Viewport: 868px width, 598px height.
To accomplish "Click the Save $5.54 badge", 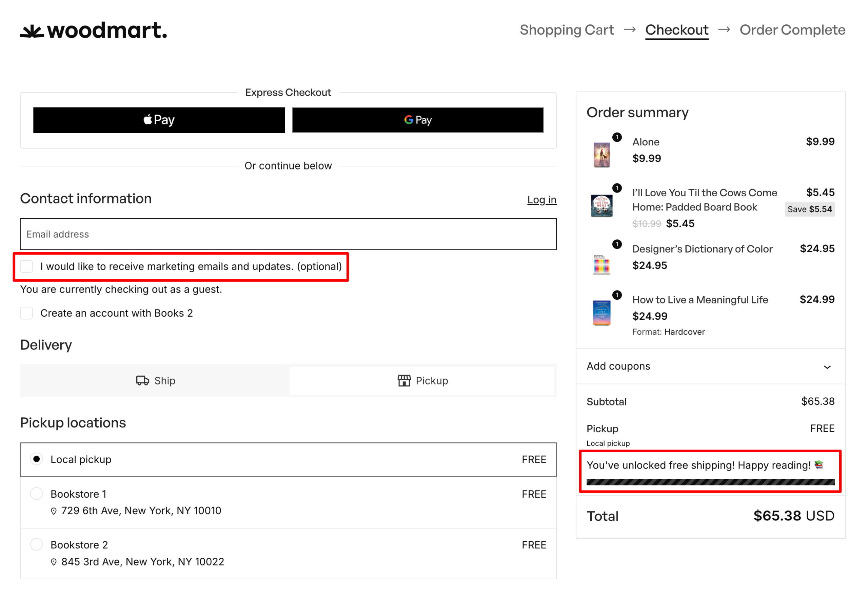I will 810,210.
